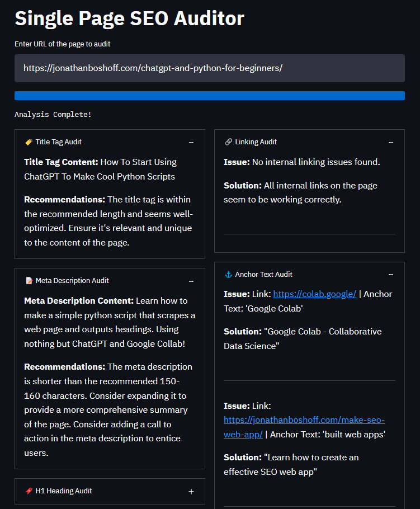Click the URL input field

click(x=210, y=67)
